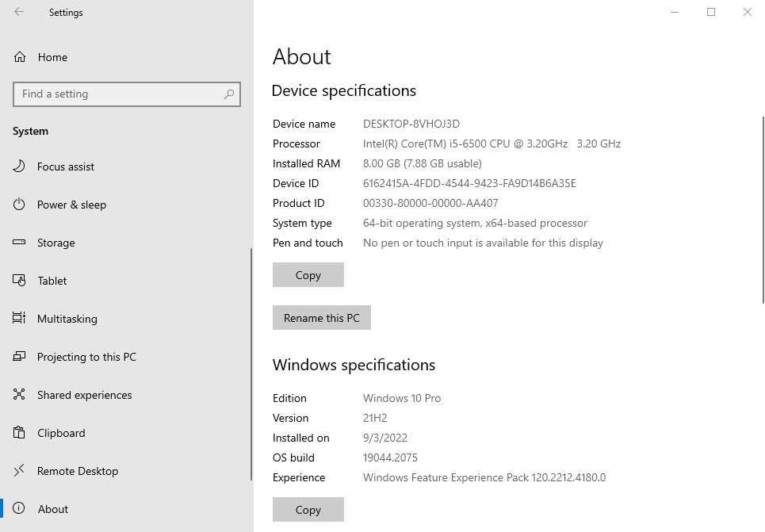The width and height of the screenshot is (765, 532).
Task: Click the 64-bit operating system text
Action: coord(475,223)
